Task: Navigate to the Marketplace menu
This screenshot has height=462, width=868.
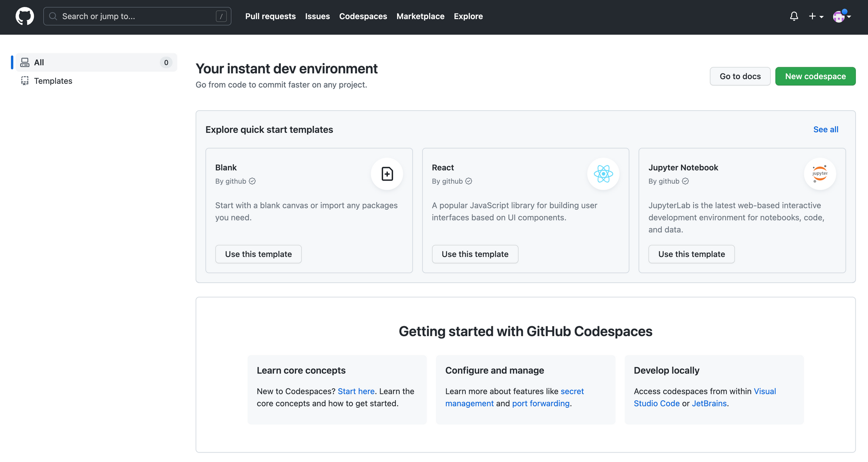Action: (x=420, y=16)
